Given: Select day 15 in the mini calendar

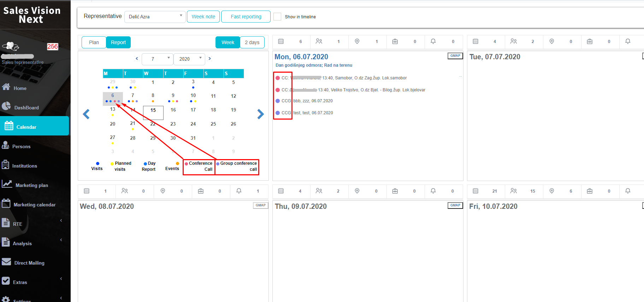Looking at the screenshot, I should pyautogui.click(x=153, y=110).
